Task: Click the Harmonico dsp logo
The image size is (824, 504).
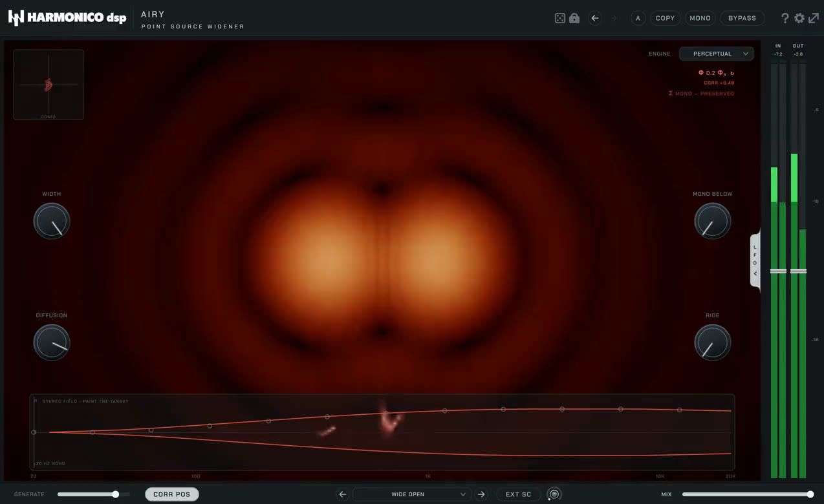Action: (67, 17)
